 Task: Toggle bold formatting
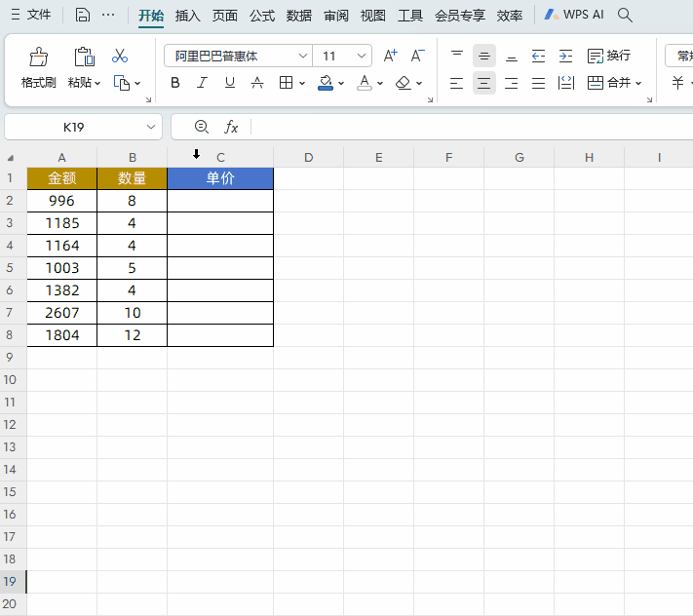pyautogui.click(x=175, y=83)
